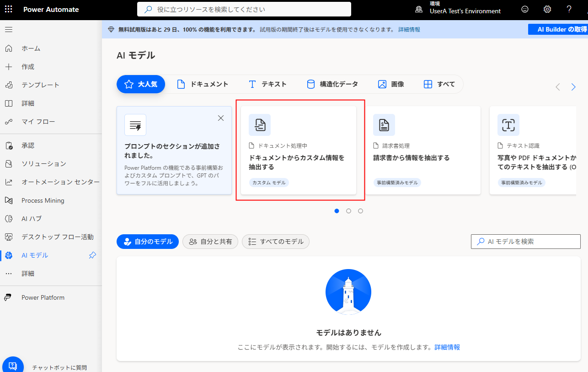Switch to the すべてのモデル tab
This screenshot has width=588, height=372.
click(276, 242)
